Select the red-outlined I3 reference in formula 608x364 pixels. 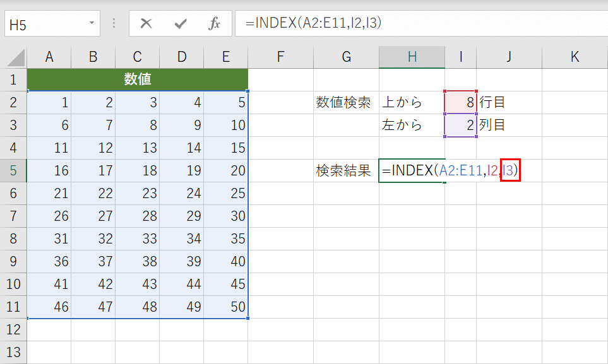coord(509,170)
